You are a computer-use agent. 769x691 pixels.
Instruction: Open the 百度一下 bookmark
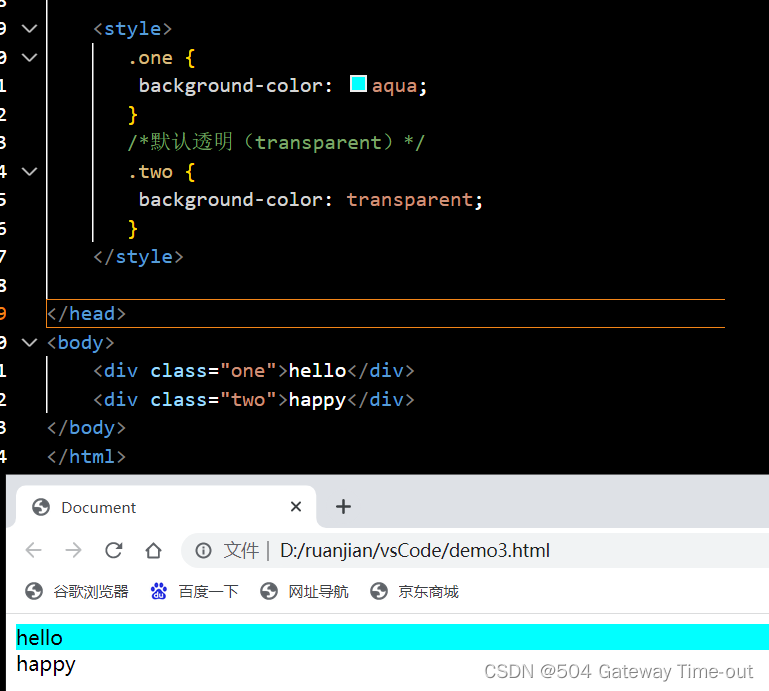(194, 591)
